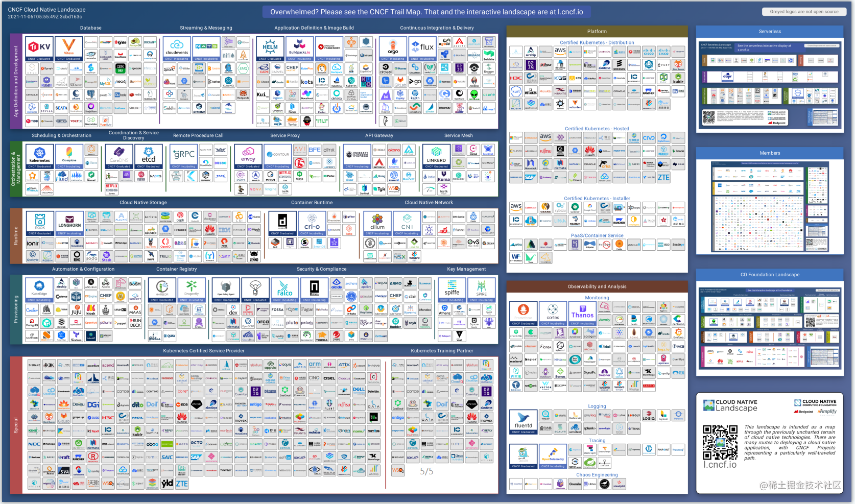This screenshot has height=504, width=855.
Task: Select the cloudevents logo
Action: [177, 49]
